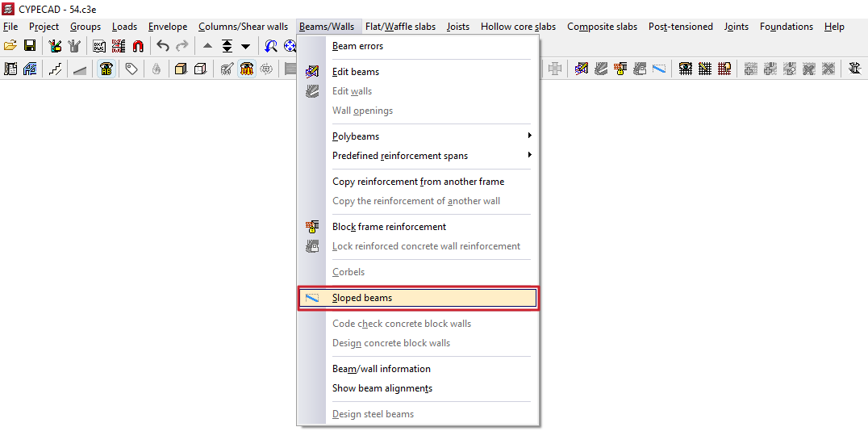Click the previous zoom magnifier icon
The image size is (868, 448).
[271, 46]
